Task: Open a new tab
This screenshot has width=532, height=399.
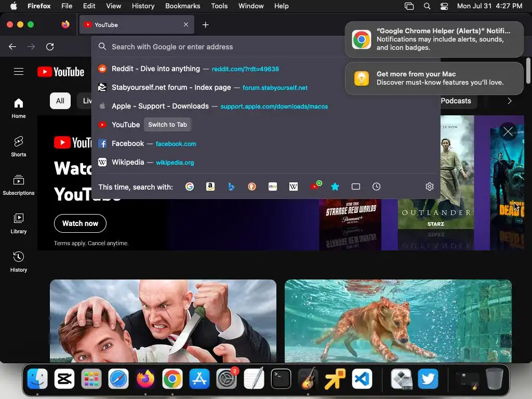Action: (x=206, y=25)
